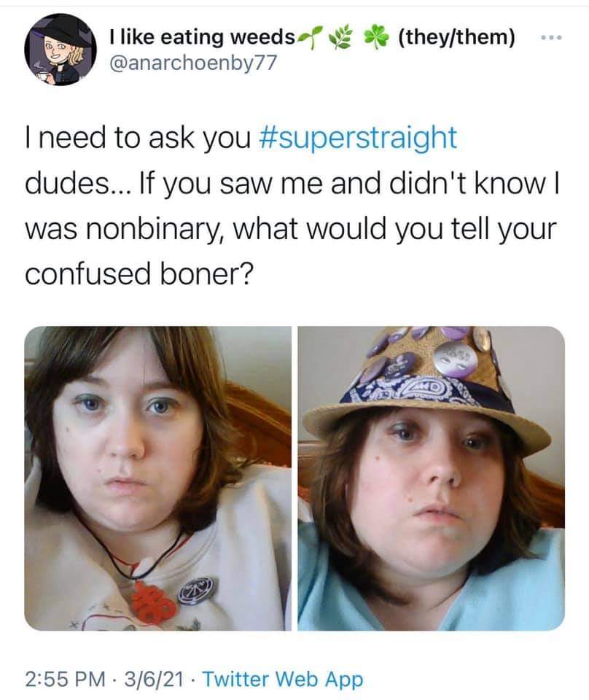Click the 2:55 PM timestamp
This screenshot has height=700, width=589.
click(66, 680)
